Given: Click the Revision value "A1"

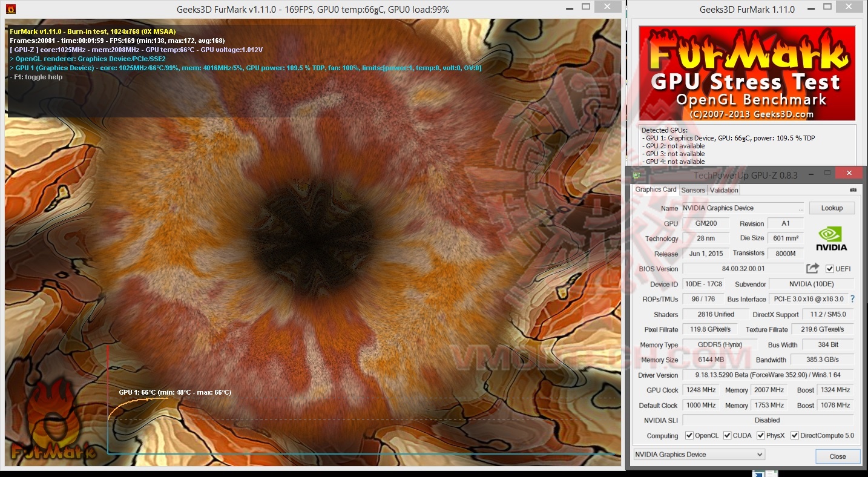Looking at the screenshot, I should (785, 223).
